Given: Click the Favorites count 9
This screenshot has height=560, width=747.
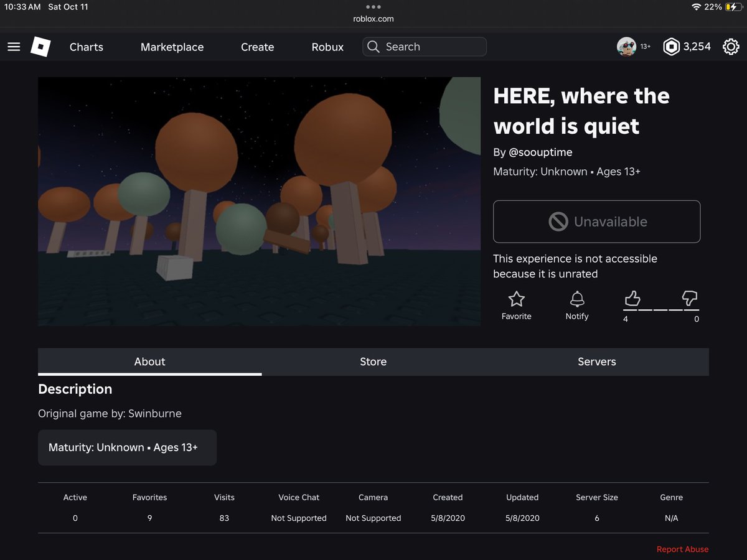Looking at the screenshot, I should point(149,518).
